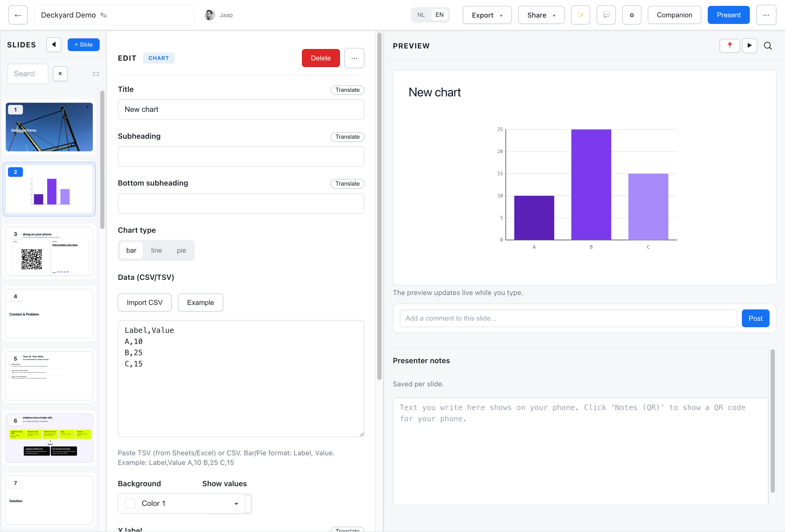
Task: Click the empty Subheading input
Action: coord(241,156)
